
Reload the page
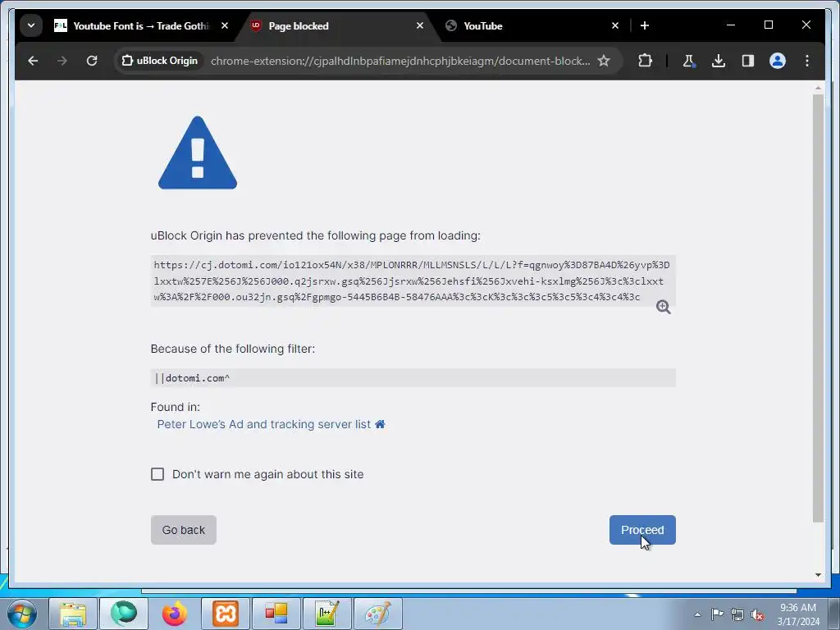(92, 61)
